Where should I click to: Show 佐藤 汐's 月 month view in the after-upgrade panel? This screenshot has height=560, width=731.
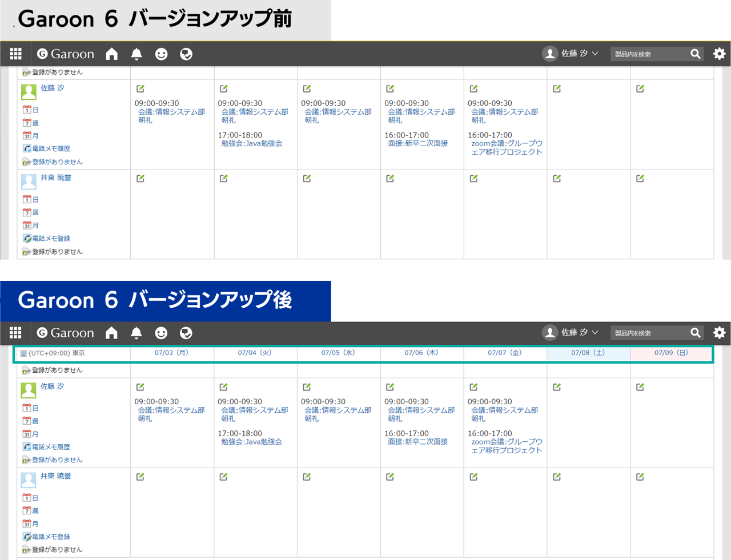[31, 434]
